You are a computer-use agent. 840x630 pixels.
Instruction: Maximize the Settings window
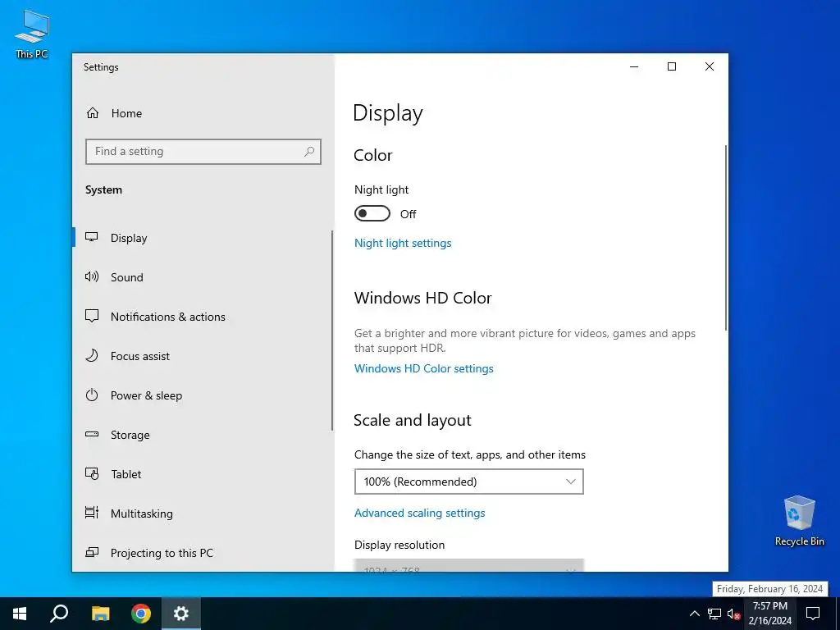pyautogui.click(x=672, y=66)
